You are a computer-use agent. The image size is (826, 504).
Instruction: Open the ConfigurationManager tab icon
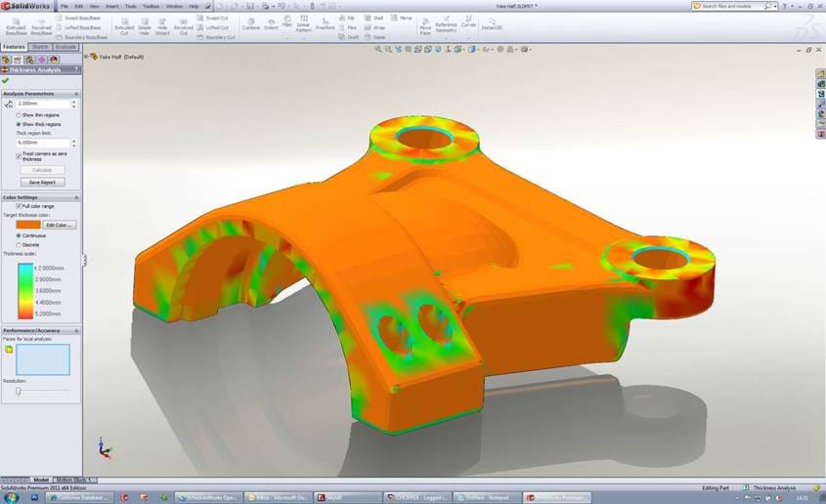30,60
